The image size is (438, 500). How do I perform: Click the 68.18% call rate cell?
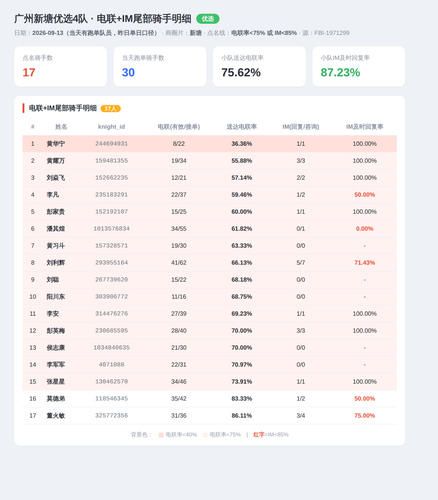(242, 280)
